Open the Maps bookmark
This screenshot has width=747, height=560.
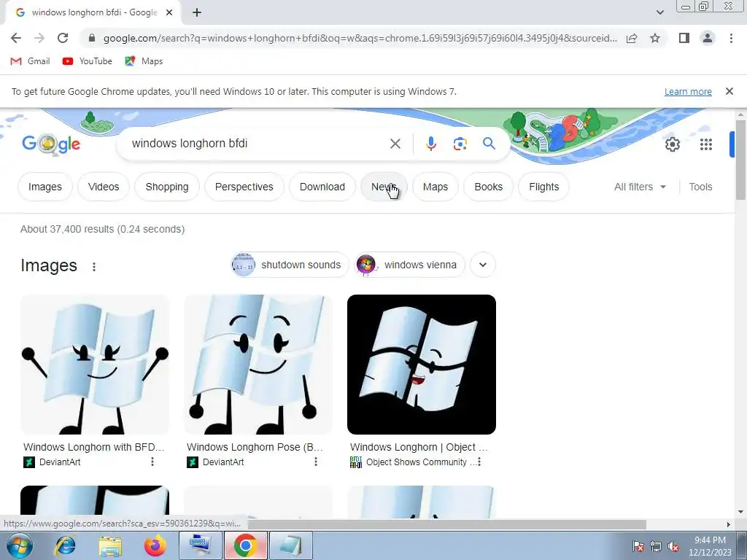click(144, 61)
